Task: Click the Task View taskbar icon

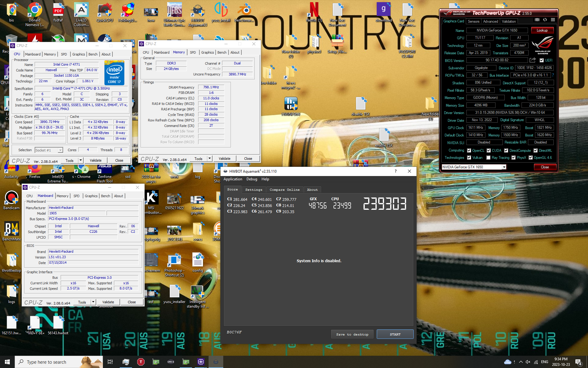Action: point(110,362)
